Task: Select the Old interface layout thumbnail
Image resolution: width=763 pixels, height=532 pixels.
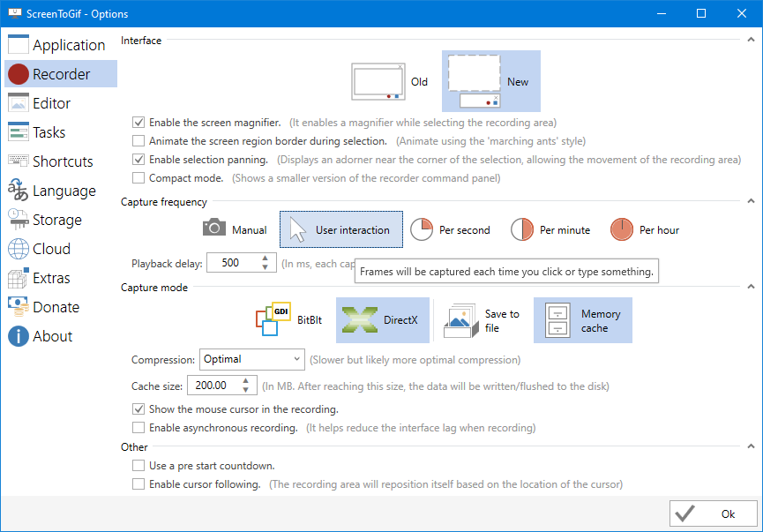Action: pos(378,81)
